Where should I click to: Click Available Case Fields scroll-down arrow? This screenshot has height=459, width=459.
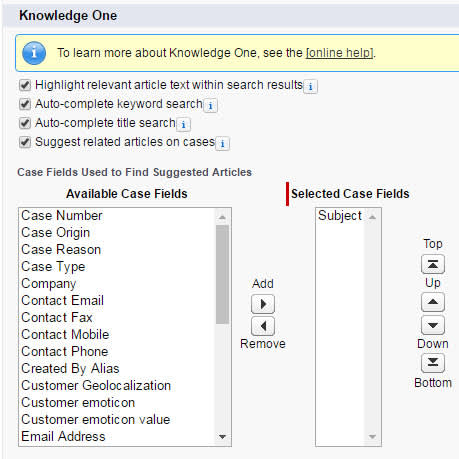pos(222,437)
